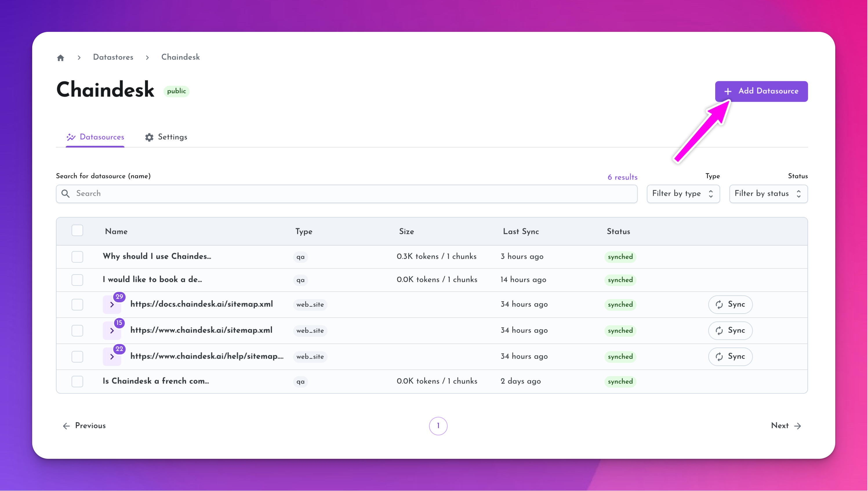Click the Previous left arrow icon

[66, 426]
